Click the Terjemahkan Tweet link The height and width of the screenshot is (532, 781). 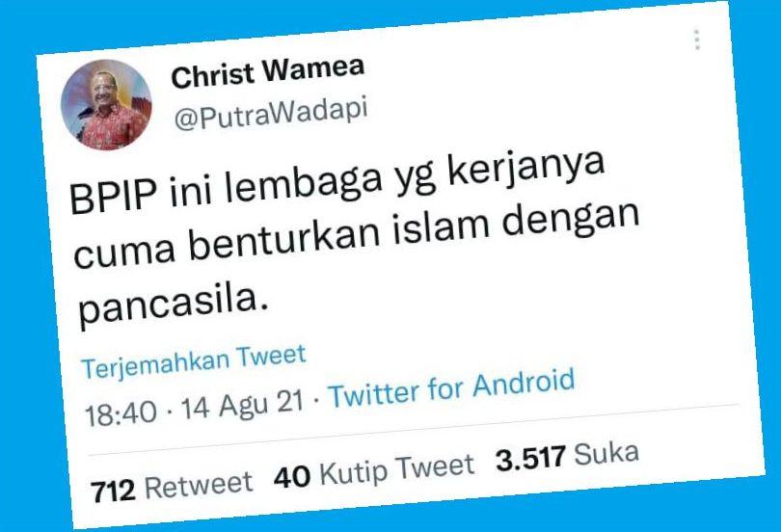point(194,360)
